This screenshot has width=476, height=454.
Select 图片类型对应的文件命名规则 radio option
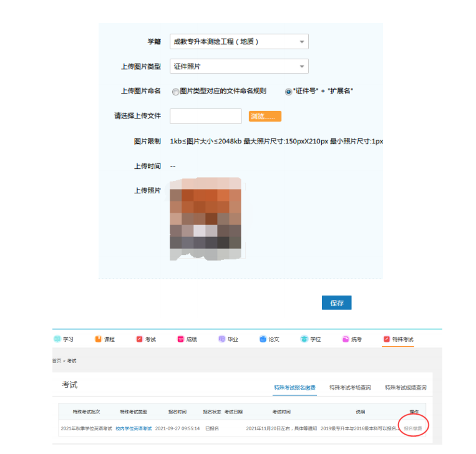click(x=176, y=91)
